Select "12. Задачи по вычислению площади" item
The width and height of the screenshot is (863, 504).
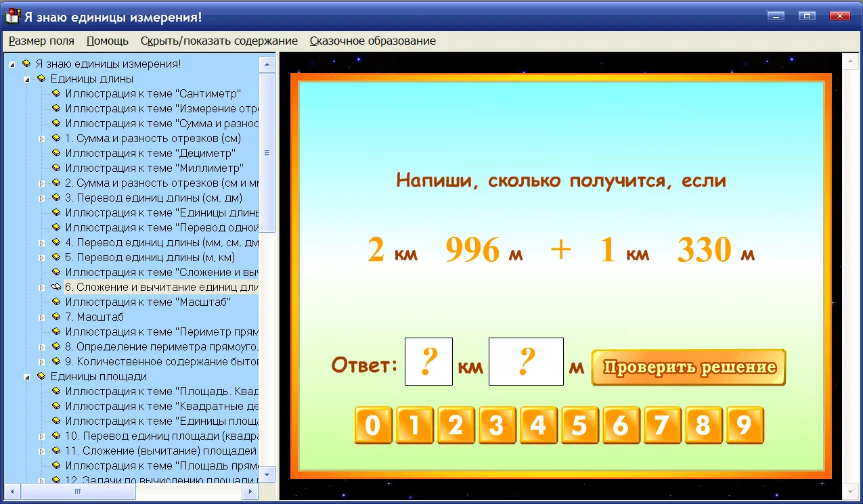coord(162,480)
